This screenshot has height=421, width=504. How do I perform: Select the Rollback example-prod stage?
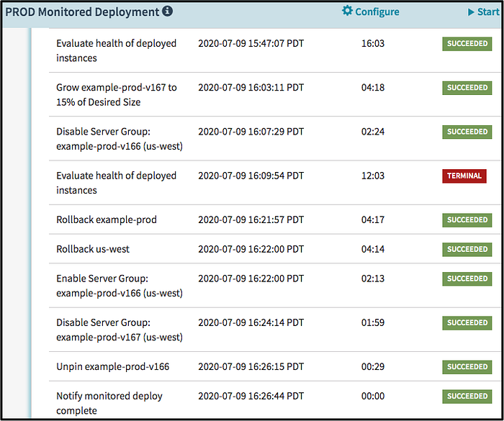(x=107, y=219)
